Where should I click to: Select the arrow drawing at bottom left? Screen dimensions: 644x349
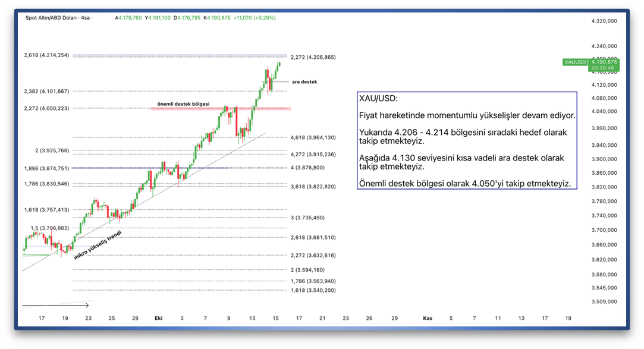pyautogui.click(x=55, y=306)
